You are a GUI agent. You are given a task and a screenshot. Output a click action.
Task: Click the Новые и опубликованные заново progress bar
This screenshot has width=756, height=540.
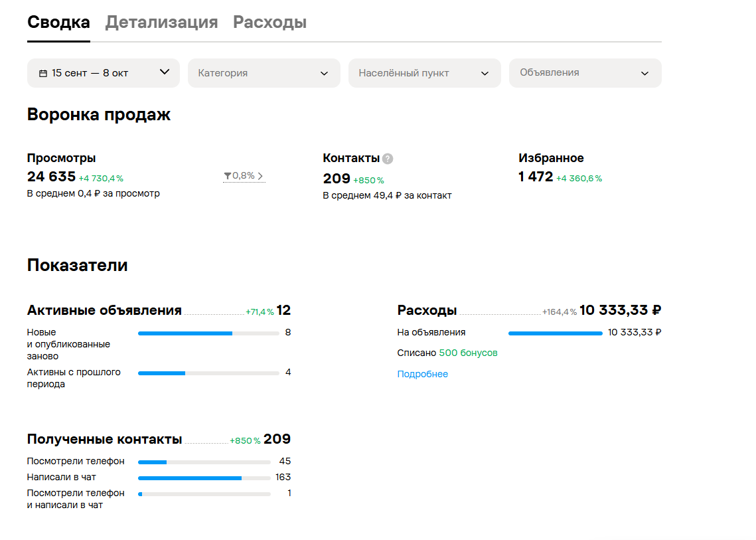point(209,333)
